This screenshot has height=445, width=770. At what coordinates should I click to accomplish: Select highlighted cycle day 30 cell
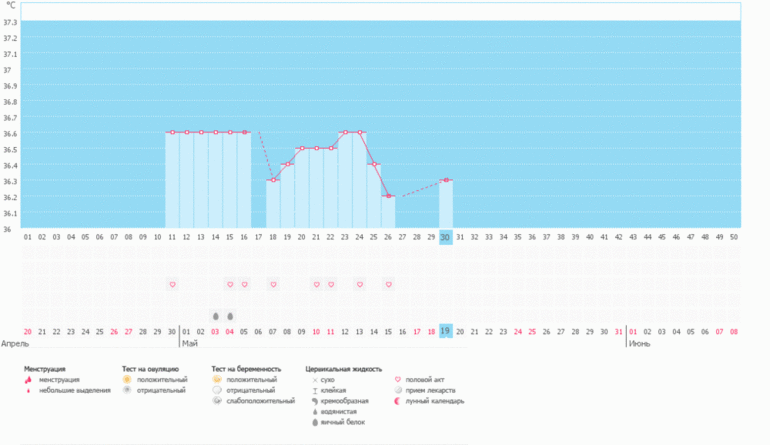point(446,237)
